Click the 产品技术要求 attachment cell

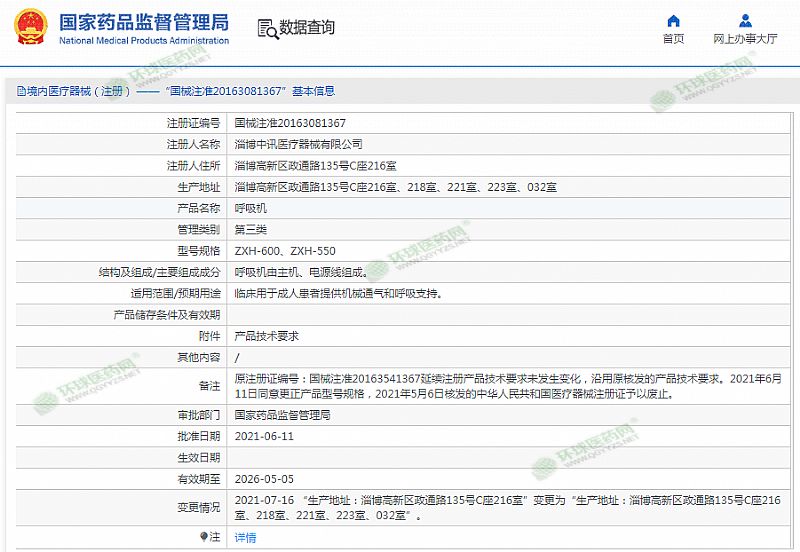(x=266, y=336)
